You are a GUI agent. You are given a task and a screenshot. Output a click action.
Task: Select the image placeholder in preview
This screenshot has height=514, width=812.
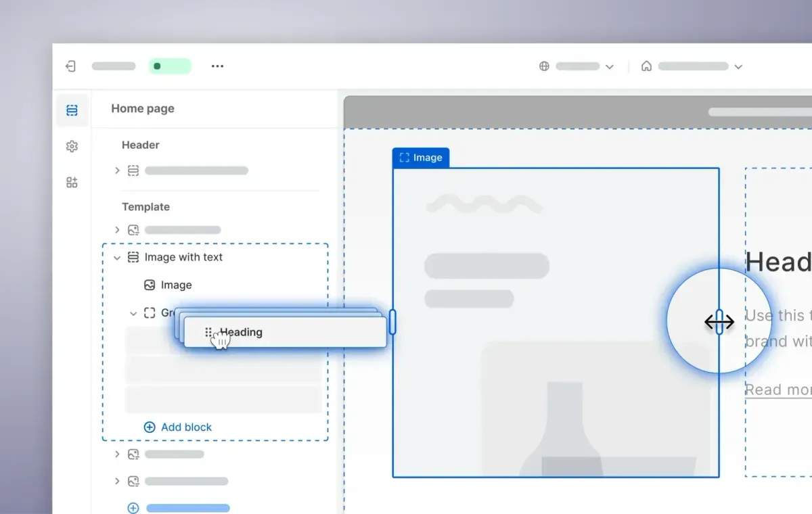coord(556,323)
